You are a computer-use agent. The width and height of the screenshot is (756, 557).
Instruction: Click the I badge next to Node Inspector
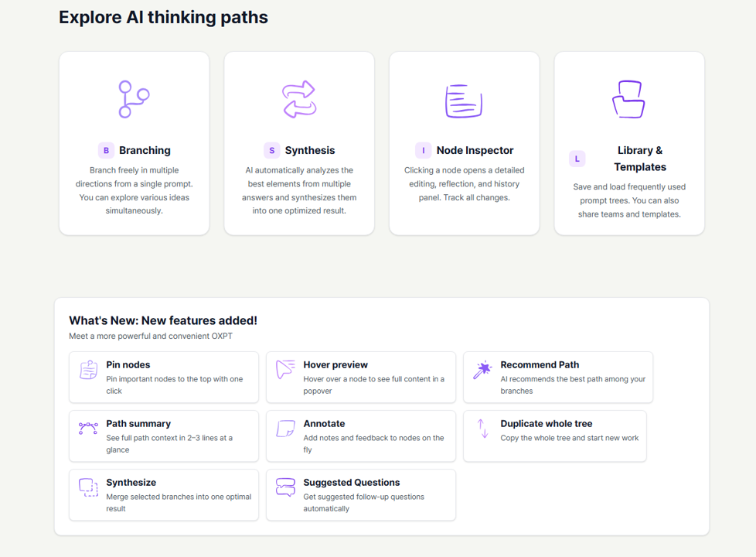click(423, 150)
